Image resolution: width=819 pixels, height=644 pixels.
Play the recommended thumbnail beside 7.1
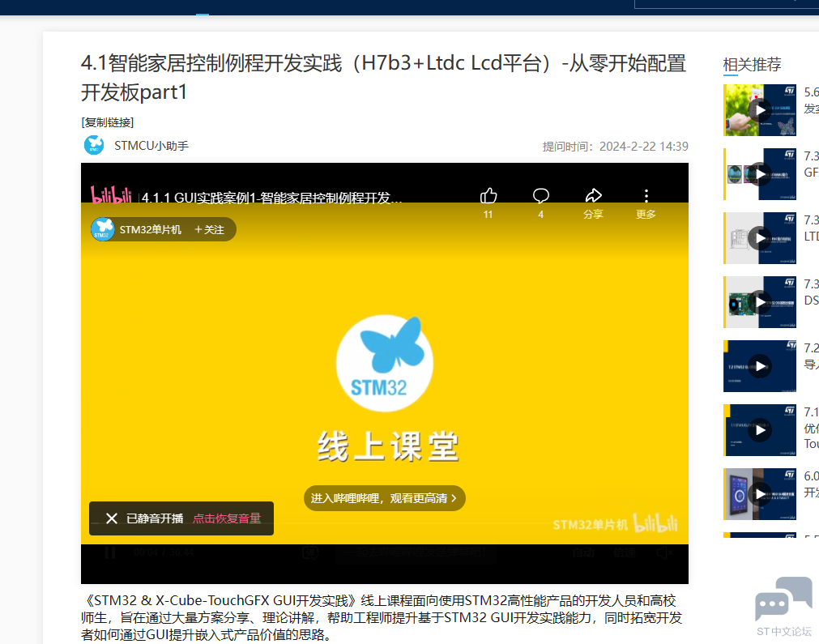point(760,430)
